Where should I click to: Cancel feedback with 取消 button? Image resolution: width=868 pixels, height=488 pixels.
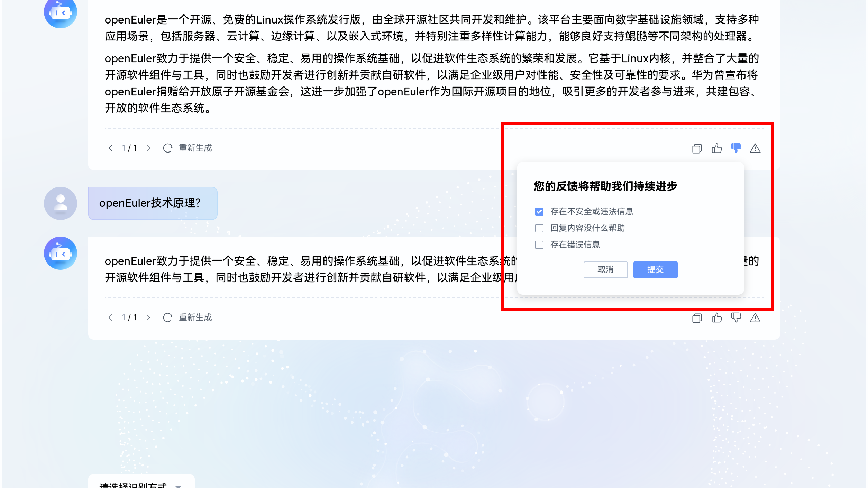click(x=605, y=269)
